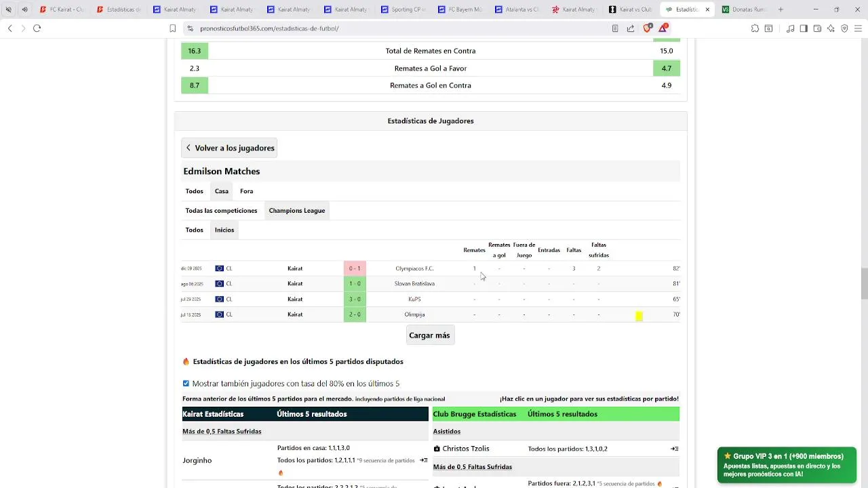Open reader mode icon in address bar
The image size is (868, 488).
point(615,28)
